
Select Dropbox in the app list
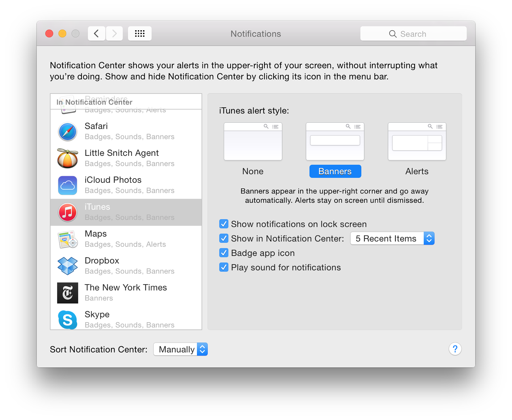[126, 266]
